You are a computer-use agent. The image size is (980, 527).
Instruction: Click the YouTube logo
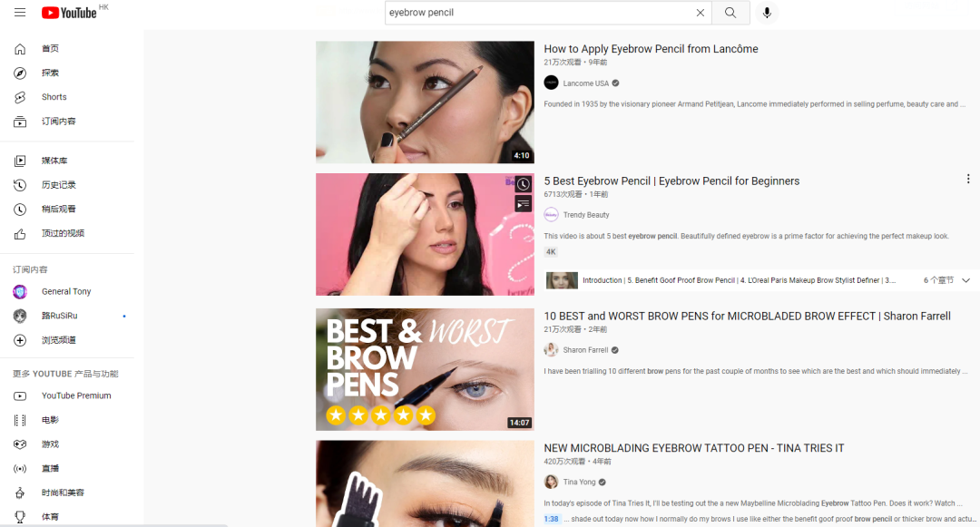click(x=69, y=13)
